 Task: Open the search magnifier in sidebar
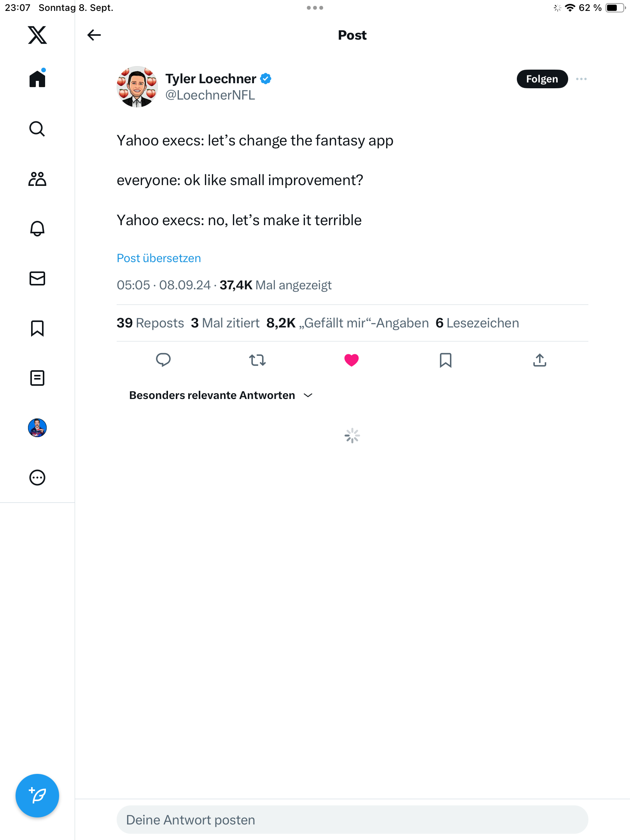(x=37, y=129)
